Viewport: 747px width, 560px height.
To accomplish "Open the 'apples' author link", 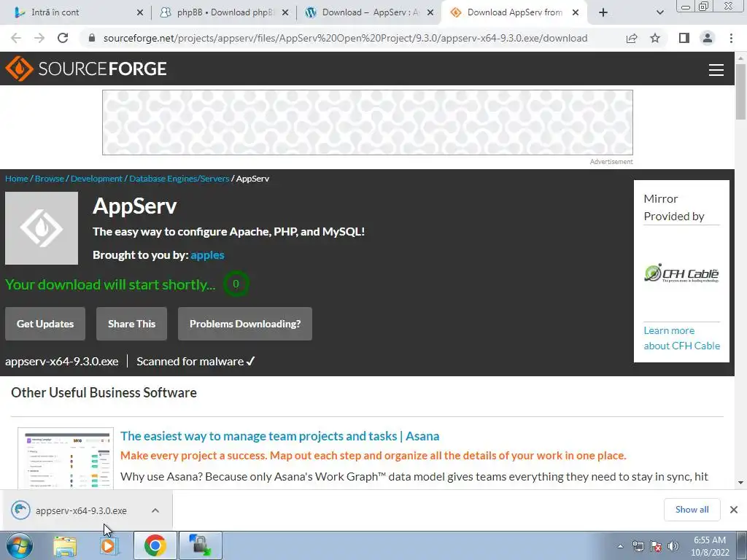I will tap(207, 255).
